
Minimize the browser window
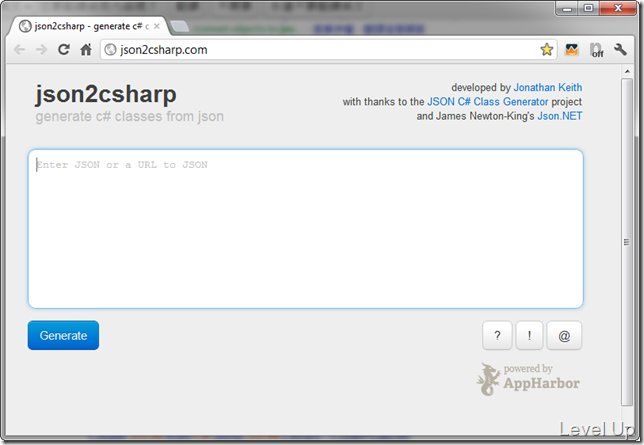567,8
